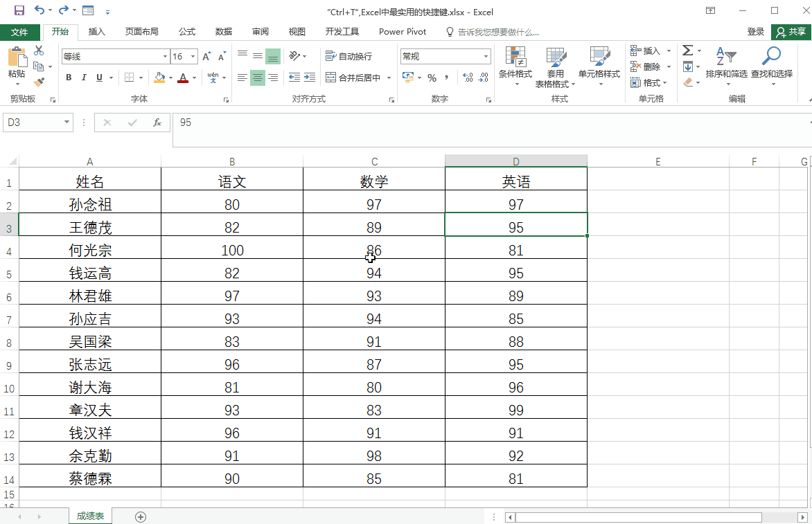Open 条件格式 conditional formatting
The height and width of the screenshot is (524, 812).
tap(515, 66)
